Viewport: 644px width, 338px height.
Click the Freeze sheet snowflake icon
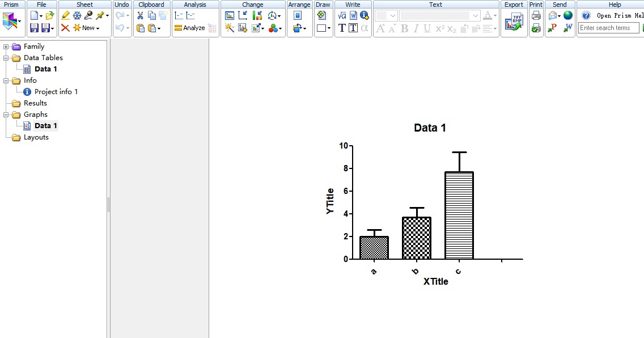pyautogui.click(x=77, y=16)
